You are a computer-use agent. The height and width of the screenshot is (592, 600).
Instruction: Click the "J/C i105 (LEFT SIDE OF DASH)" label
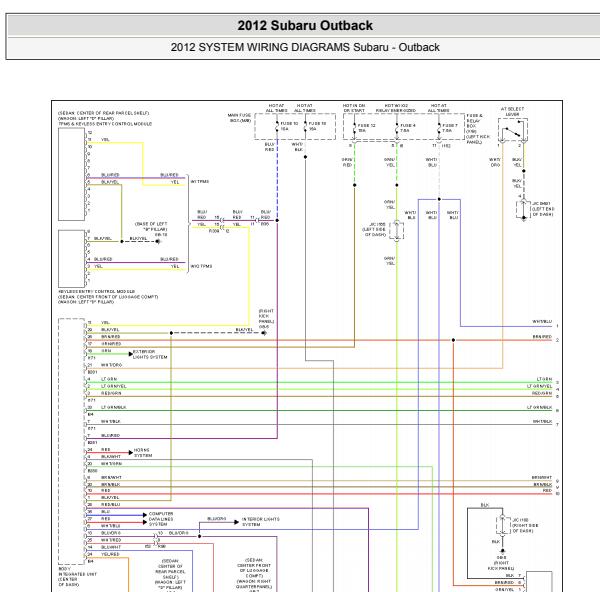click(x=374, y=229)
